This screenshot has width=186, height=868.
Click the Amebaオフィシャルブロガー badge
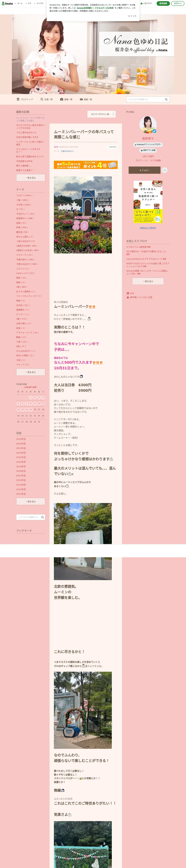(148, 144)
